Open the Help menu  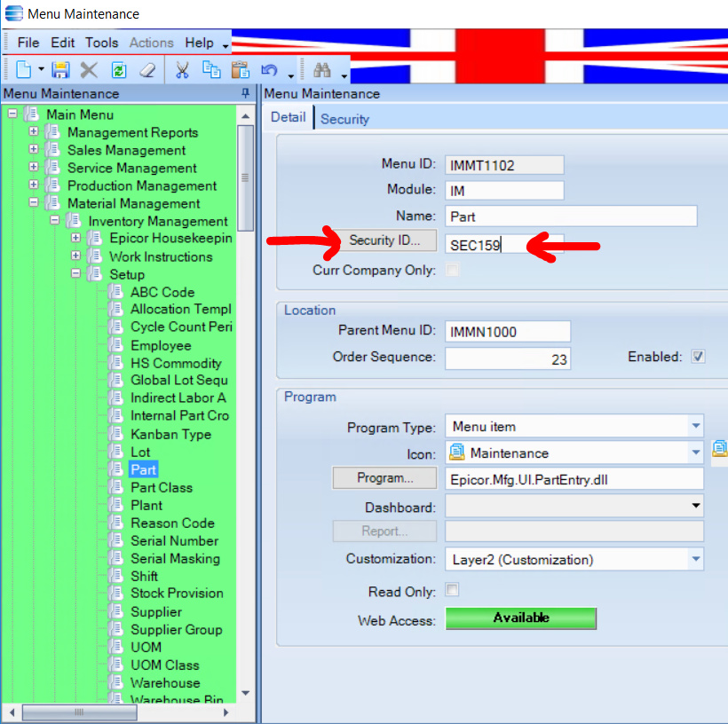199,43
